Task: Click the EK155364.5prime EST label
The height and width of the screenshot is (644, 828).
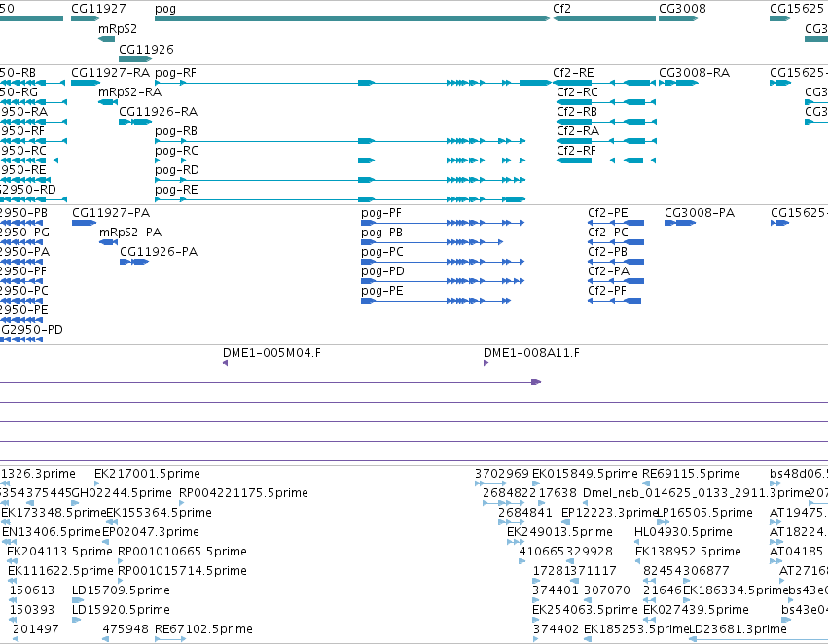Action: click(159, 513)
